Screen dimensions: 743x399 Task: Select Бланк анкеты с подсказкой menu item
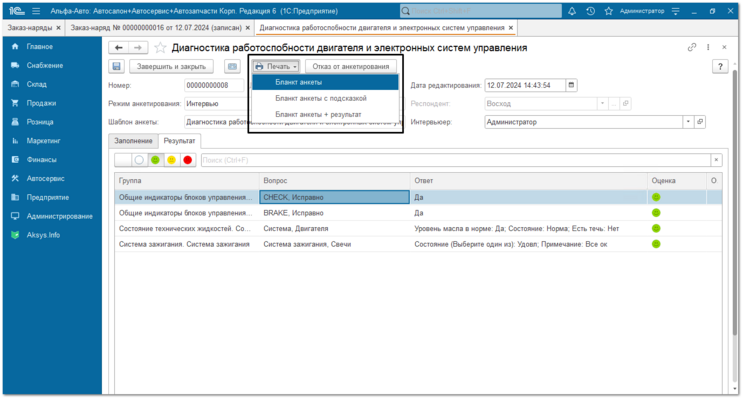point(321,98)
